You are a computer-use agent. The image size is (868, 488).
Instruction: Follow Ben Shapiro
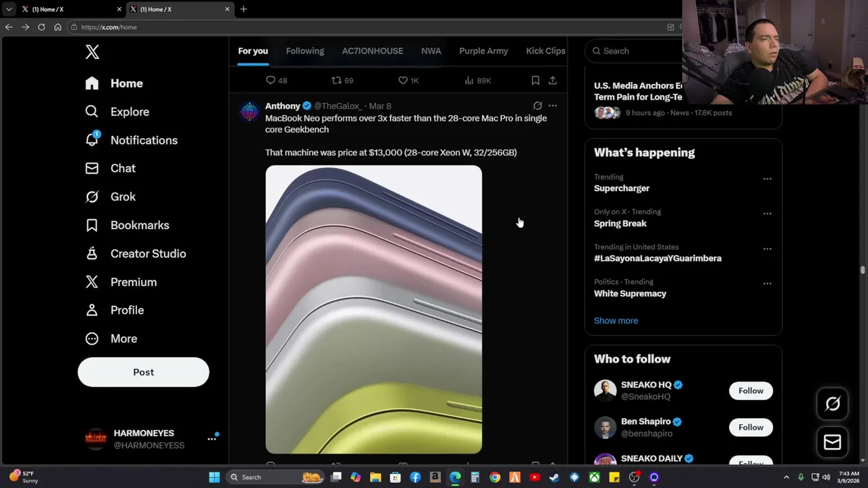point(751,427)
